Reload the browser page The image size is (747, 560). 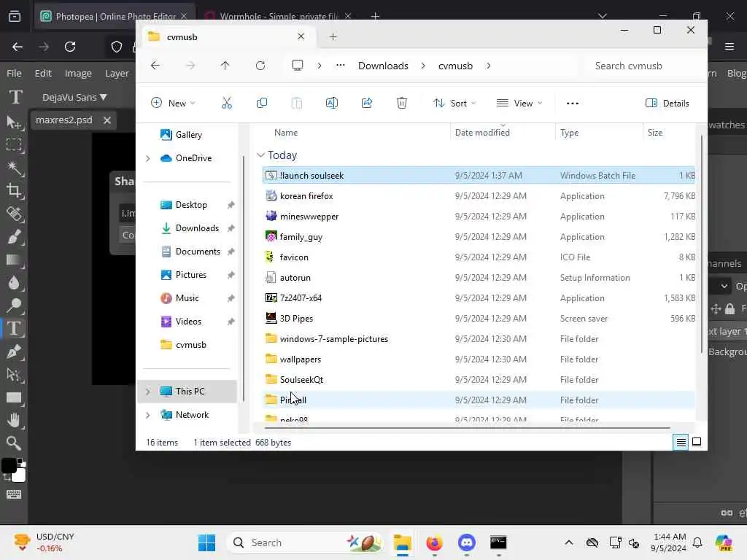coord(70,47)
